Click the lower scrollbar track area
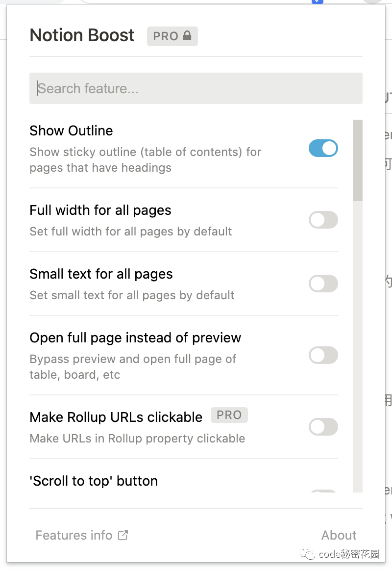 click(x=358, y=368)
